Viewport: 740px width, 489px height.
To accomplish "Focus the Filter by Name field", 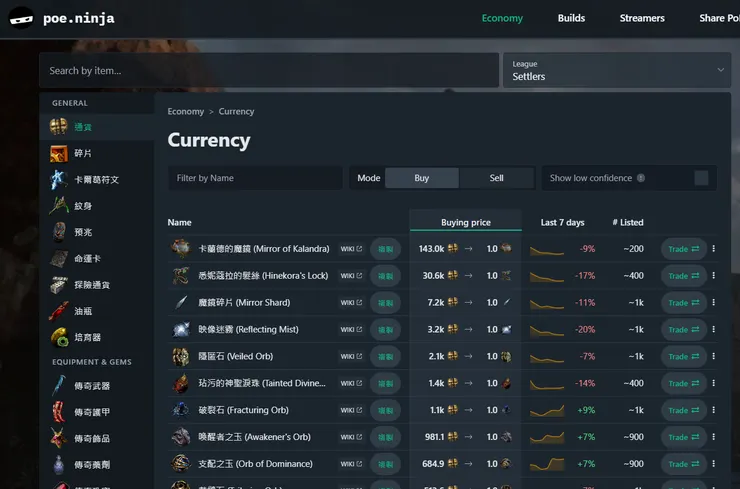I will 255,178.
